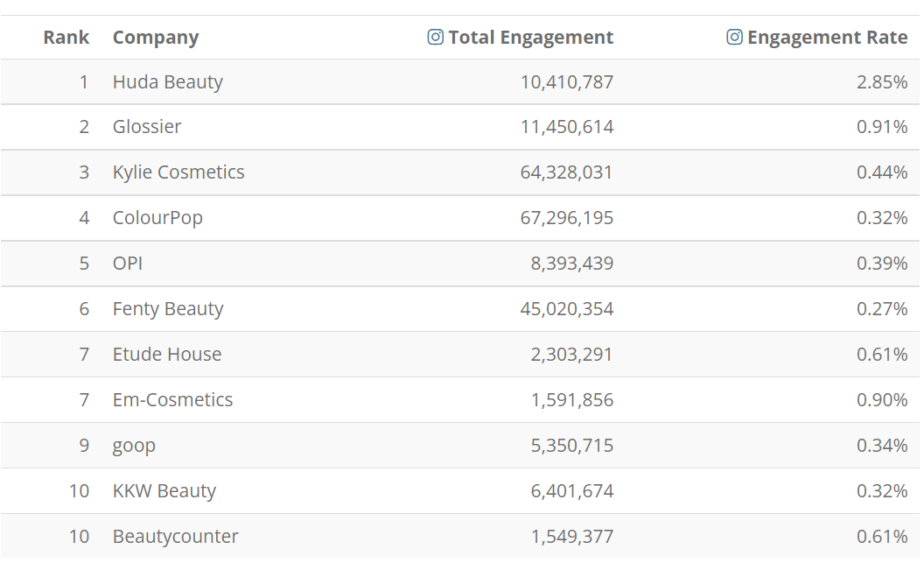The height and width of the screenshot is (563, 924).
Task: Sort by the Company column header
Action: point(156,37)
